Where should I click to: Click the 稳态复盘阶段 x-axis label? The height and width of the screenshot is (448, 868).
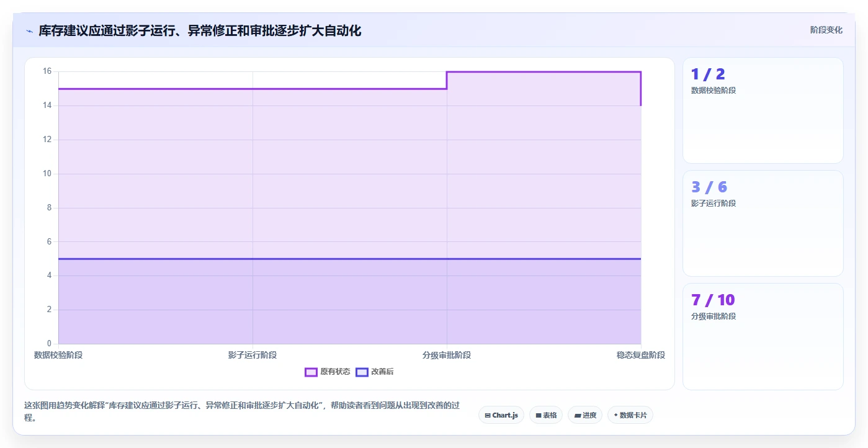point(641,355)
